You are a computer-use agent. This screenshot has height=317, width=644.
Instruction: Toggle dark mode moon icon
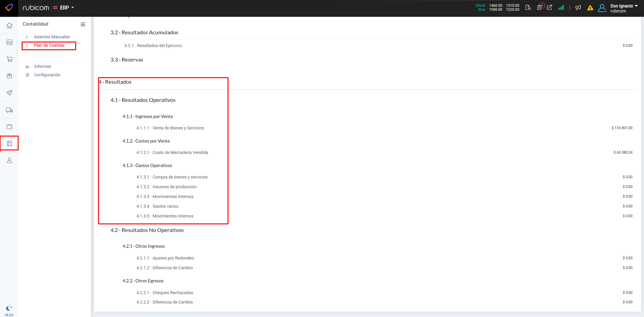click(9, 308)
